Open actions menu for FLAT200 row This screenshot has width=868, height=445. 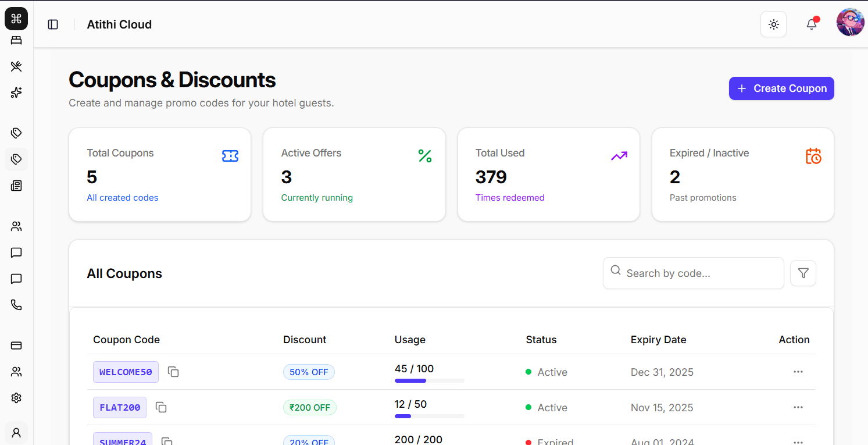point(798,407)
